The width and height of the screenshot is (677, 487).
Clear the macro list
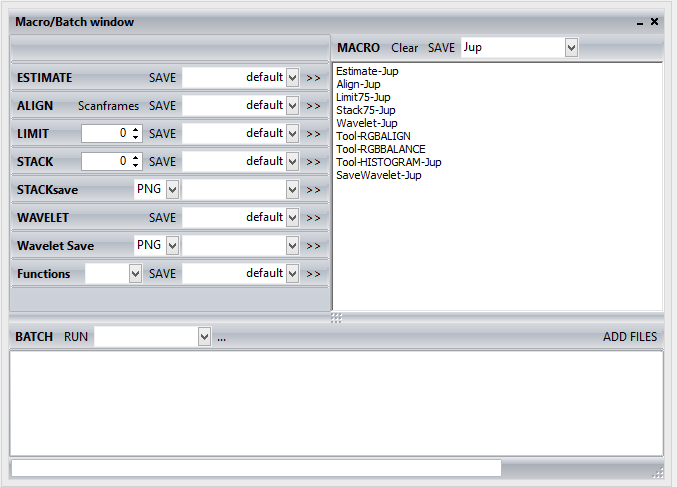pos(405,47)
